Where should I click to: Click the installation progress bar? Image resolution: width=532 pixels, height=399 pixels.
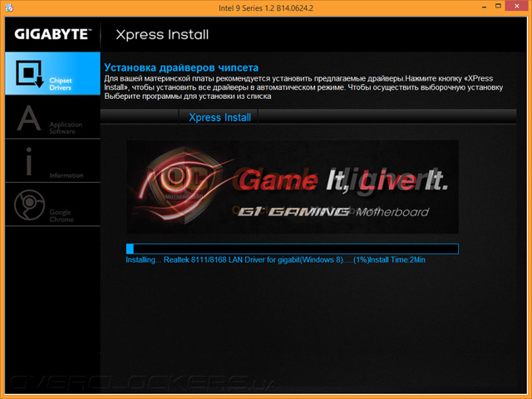[x=292, y=249]
